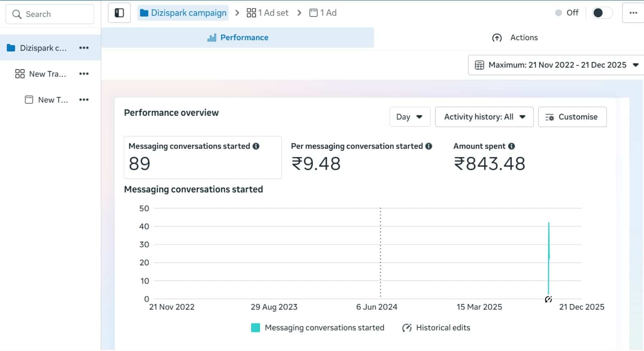Go to 1 Ad set breadcrumb
The width and height of the screenshot is (644, 351).
(268, 13)
